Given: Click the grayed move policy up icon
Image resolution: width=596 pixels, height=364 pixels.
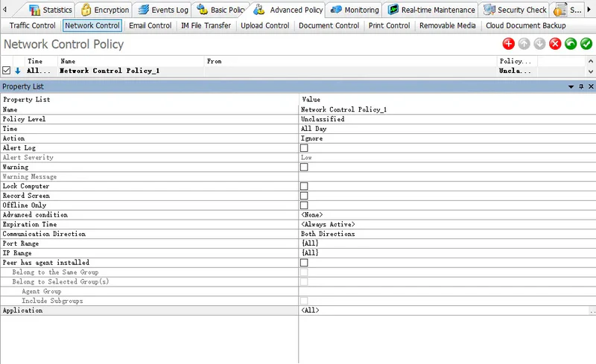Looking at the screenshot, I should (x=524, y=45).
